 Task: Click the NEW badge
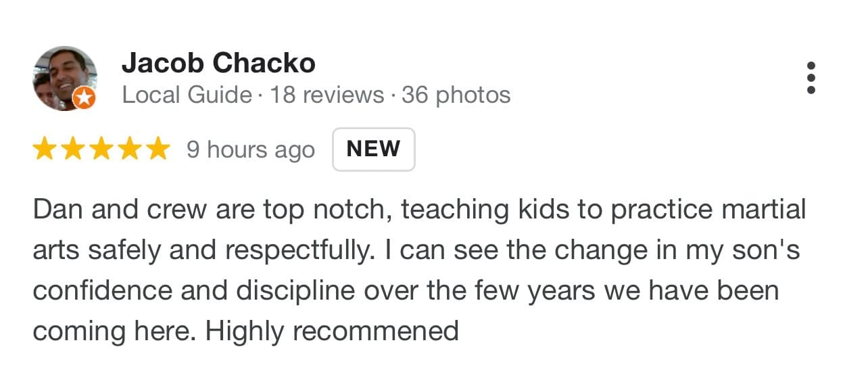[x=374, y=149]
